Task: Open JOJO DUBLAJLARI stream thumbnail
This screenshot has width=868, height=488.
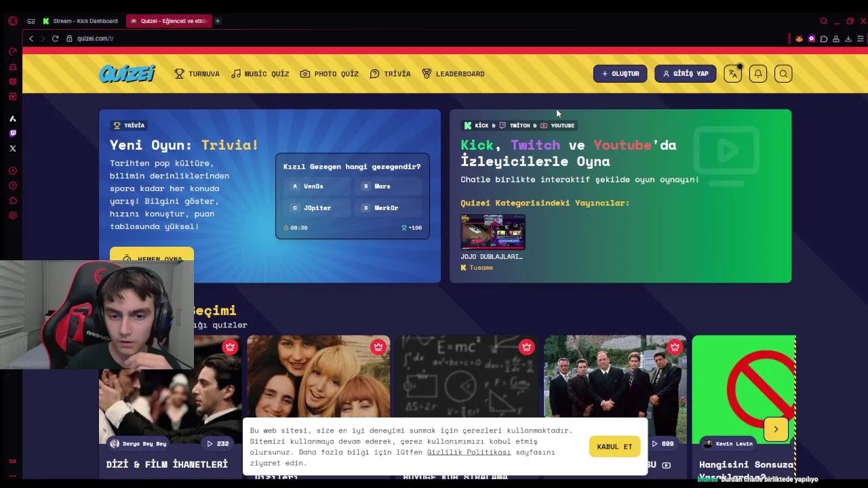Action: [493, 232]
